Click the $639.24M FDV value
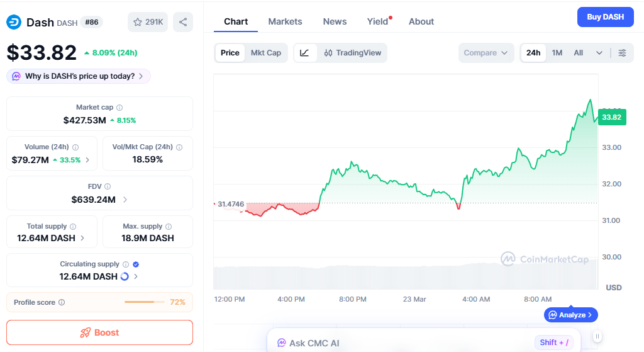 tap(93, 200)
